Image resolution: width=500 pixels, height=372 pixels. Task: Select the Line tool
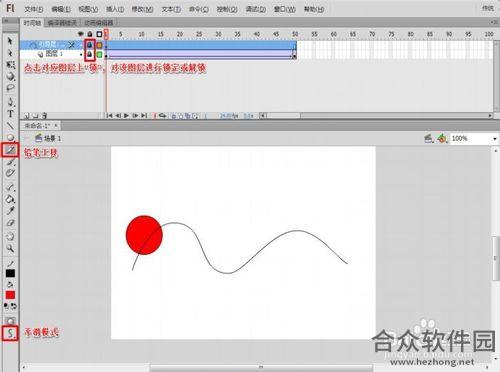(x=10, y=126)
